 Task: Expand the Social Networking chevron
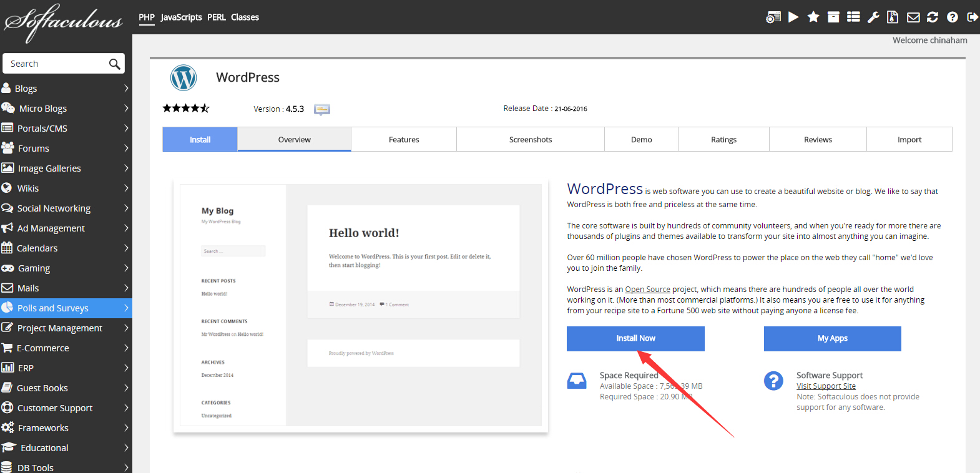coord(126,208)
